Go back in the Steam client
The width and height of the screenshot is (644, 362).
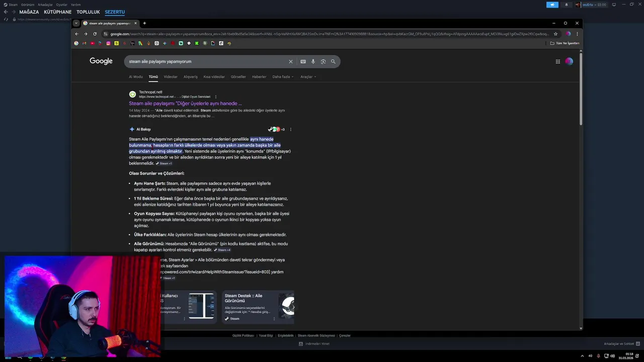click(x=6, y=12)
